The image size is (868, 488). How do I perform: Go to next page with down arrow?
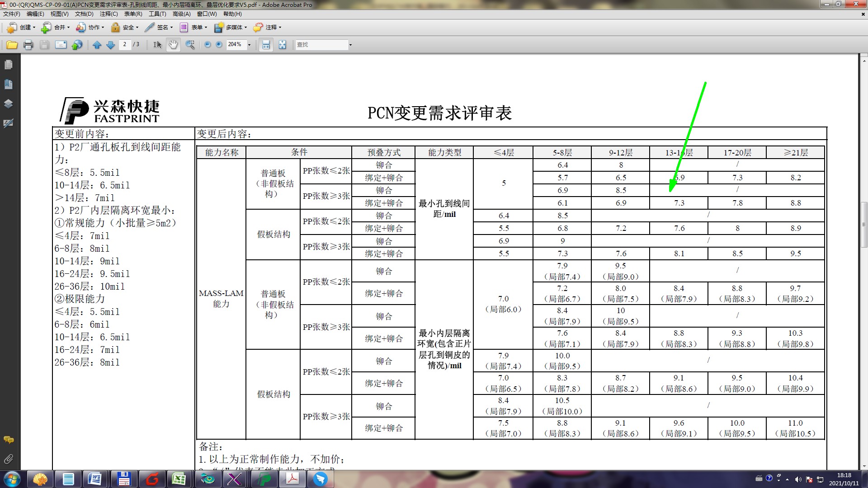point(110,45)
